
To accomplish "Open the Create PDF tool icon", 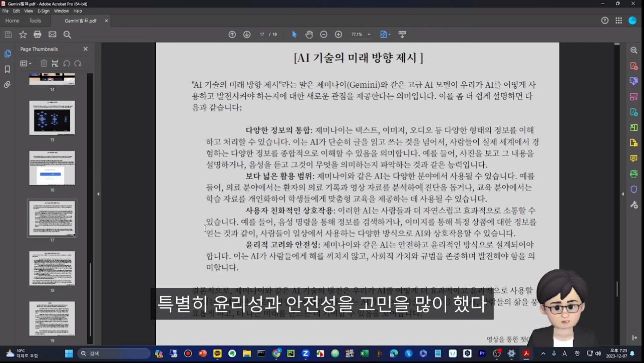I will (634, 66).
